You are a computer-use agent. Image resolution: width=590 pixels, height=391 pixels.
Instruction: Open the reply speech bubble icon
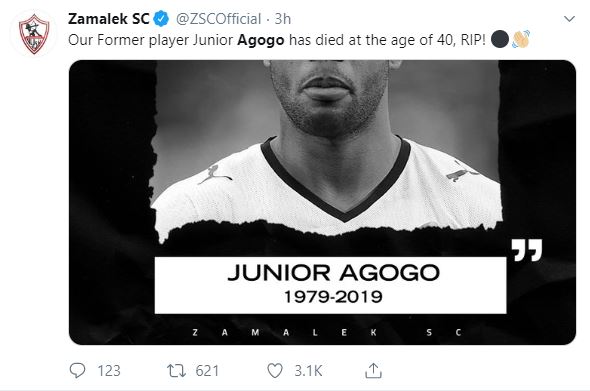(78, 370)
